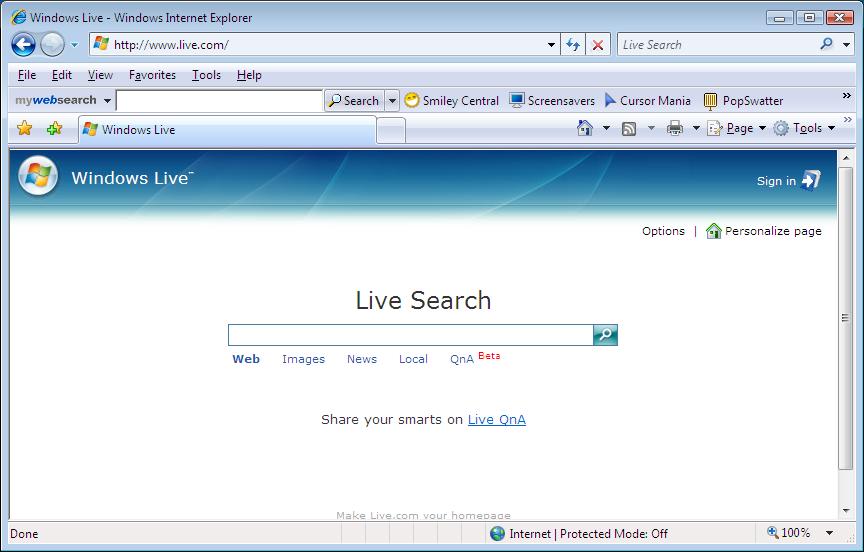Open the Page command menu
Screen dimensions: 864x552
coord(737,128)
